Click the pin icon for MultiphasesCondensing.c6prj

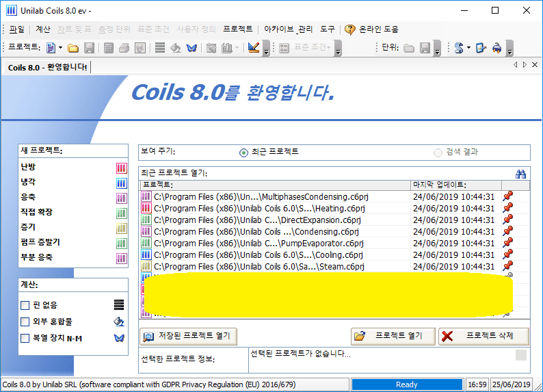[x=507, y=196]
